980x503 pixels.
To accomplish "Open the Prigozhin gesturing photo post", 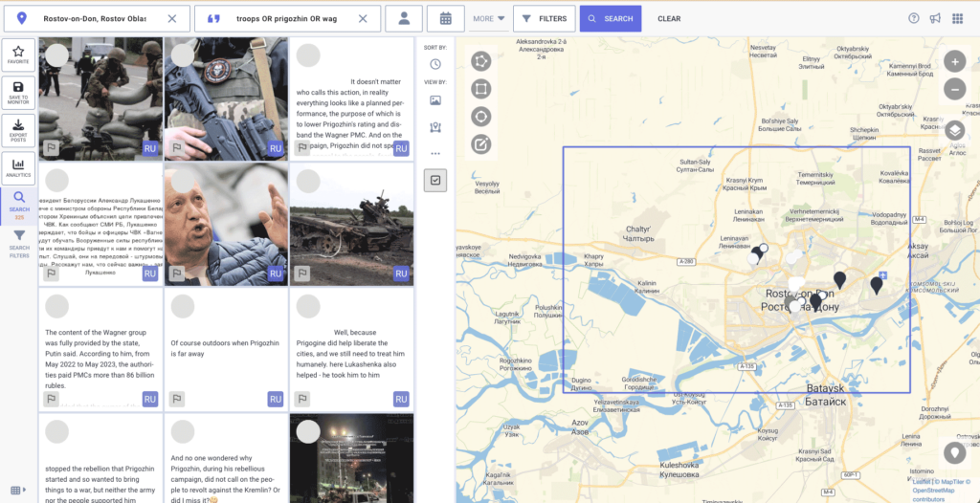I will (226, 225).
